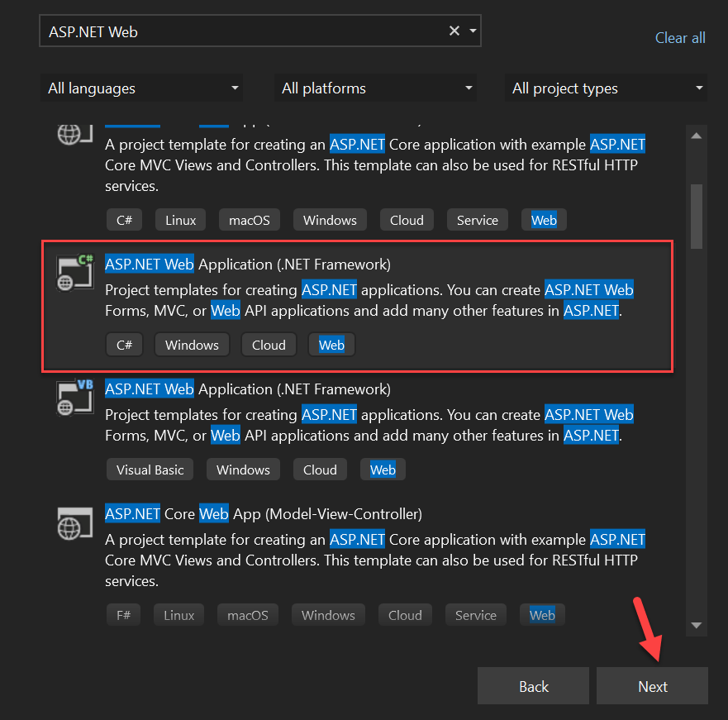Open the All languages dropdown
Screen dimensions: 728x720
[141, 88]
